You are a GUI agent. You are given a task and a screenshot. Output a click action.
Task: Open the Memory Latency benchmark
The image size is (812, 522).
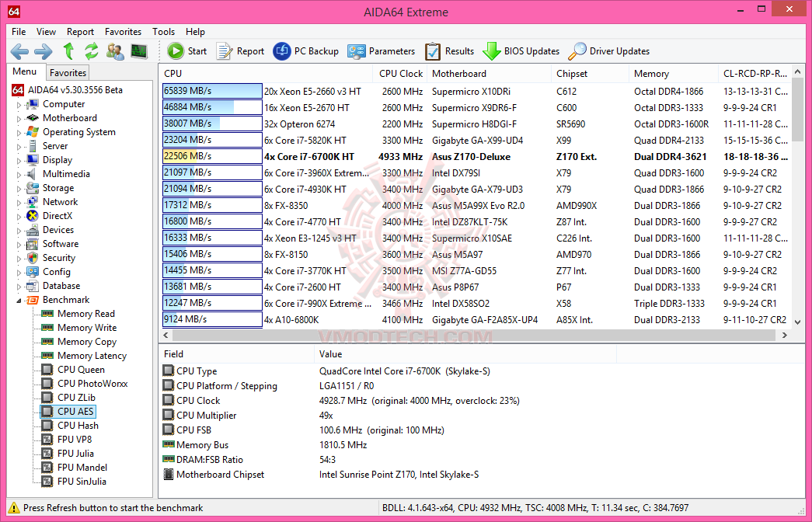pyautogui.click(x=92, y=356)
